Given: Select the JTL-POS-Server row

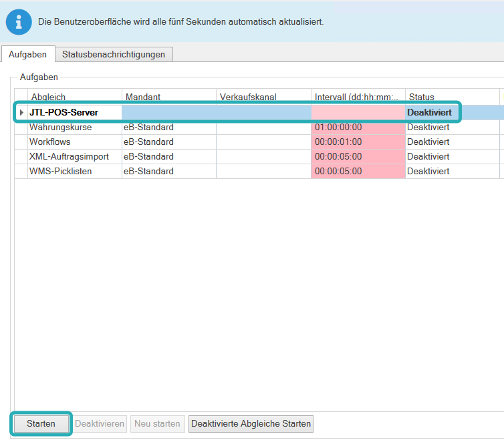Looking at the screenshot, I should [259, 112].
